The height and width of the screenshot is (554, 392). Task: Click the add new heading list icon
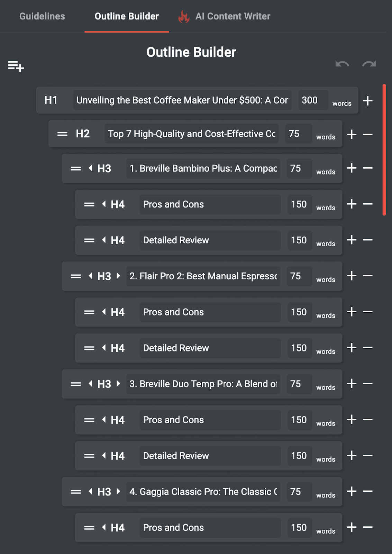pyautogui.click(x=16, y=66)
